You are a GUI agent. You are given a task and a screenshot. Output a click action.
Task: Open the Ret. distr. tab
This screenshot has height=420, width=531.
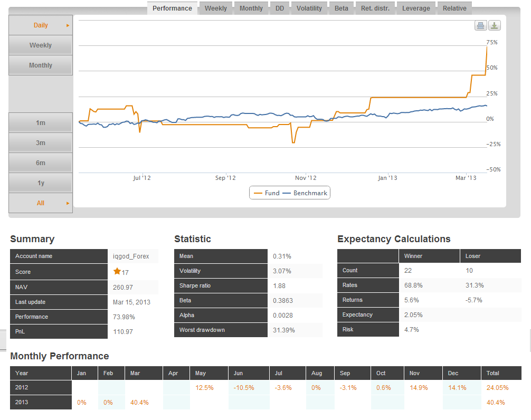click(375, 8)
